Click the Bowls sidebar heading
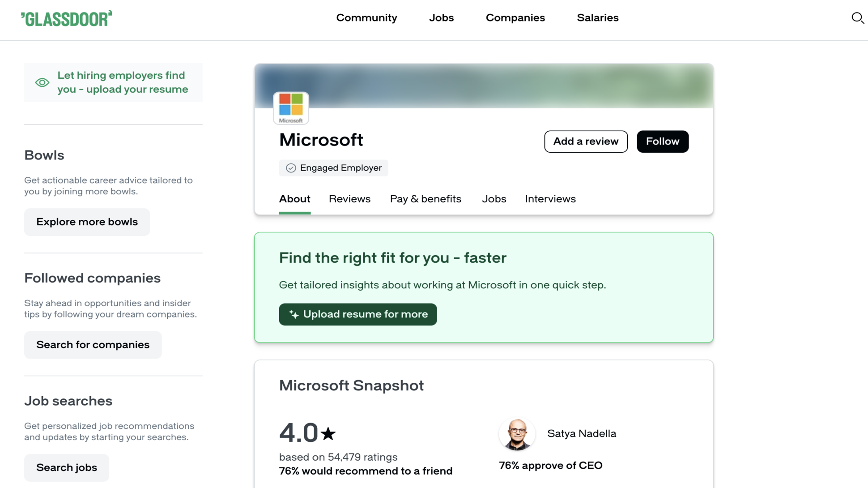868x488 pixels. coord(44,155)
